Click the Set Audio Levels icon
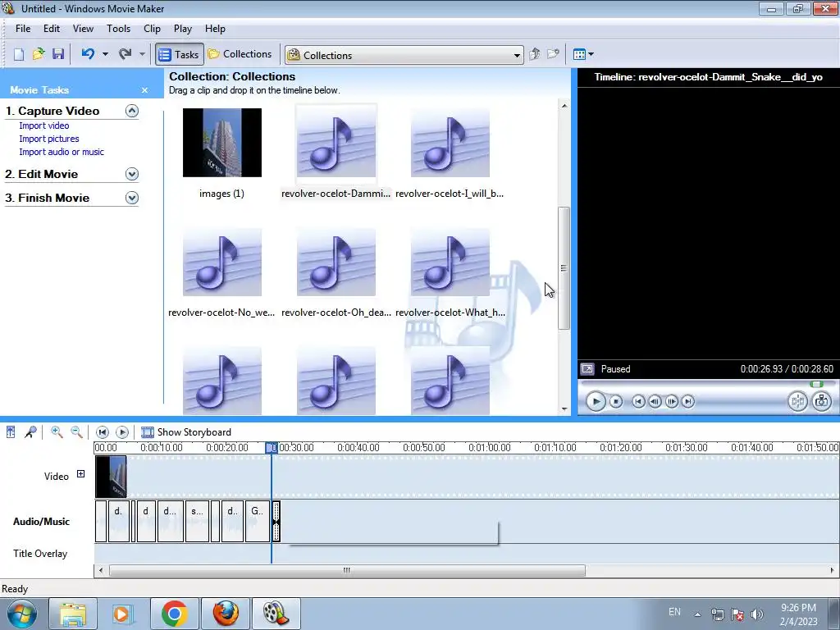This screenshot has width=840, height=630. point(11,431)
